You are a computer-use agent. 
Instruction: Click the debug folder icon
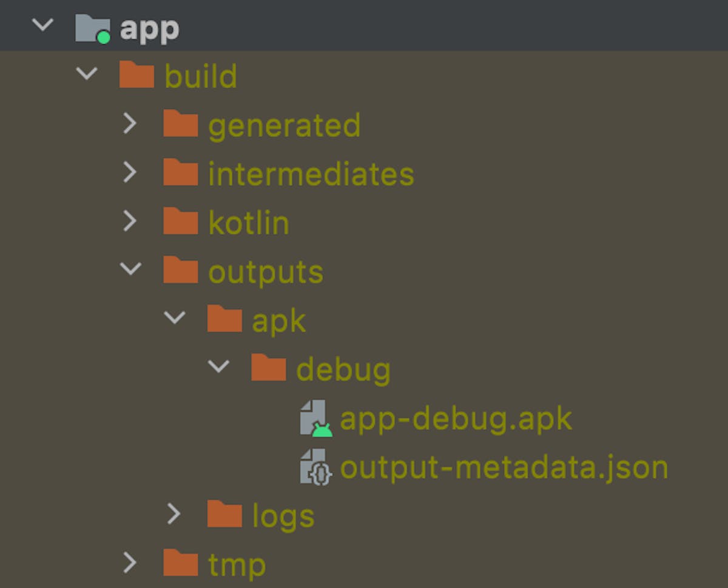269,369
